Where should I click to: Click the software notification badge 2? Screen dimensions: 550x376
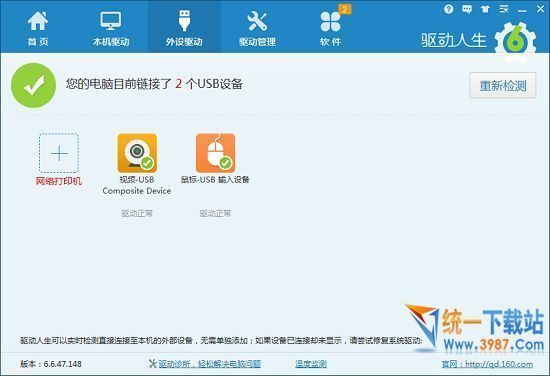tap(345, 9)
